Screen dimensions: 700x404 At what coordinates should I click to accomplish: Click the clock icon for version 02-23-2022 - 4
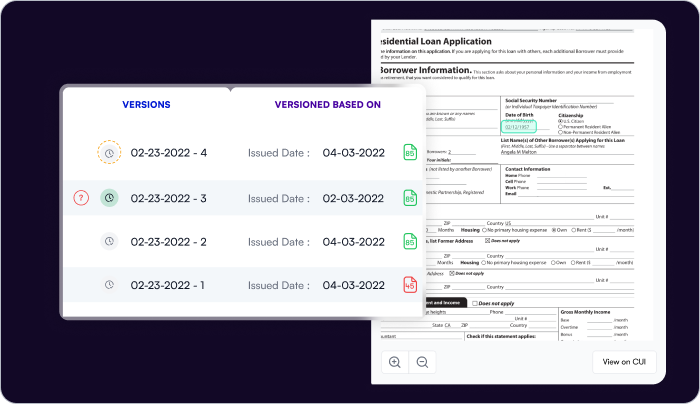[109, 153]
